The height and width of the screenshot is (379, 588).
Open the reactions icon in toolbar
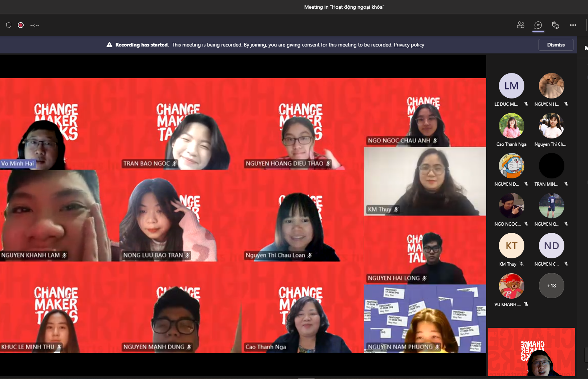click(555, 25)
